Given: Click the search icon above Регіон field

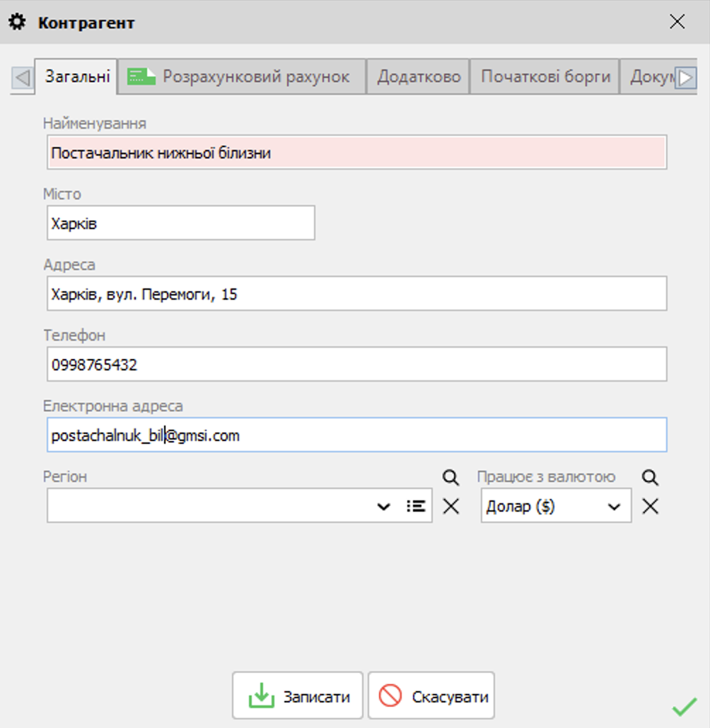Looking at the screenshot, I should coord(450,477).
